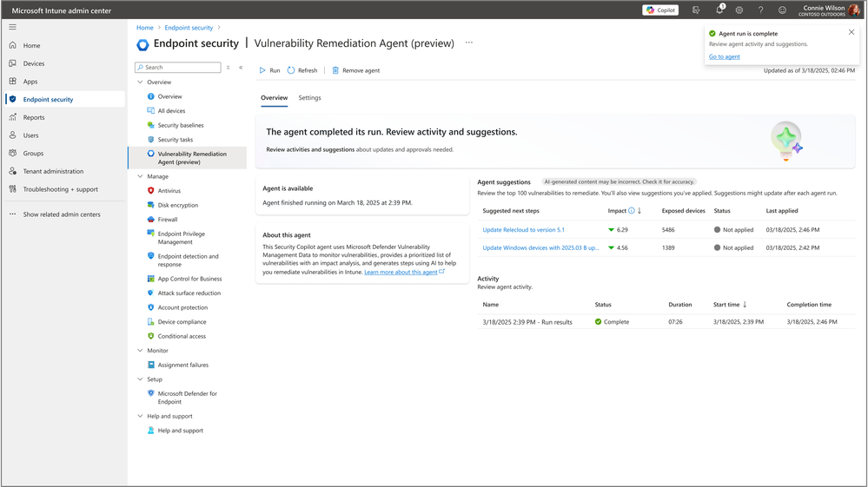Collapse the Manage section
The image size is (868, 487).
pyautogui.click(x=140, y=176)
